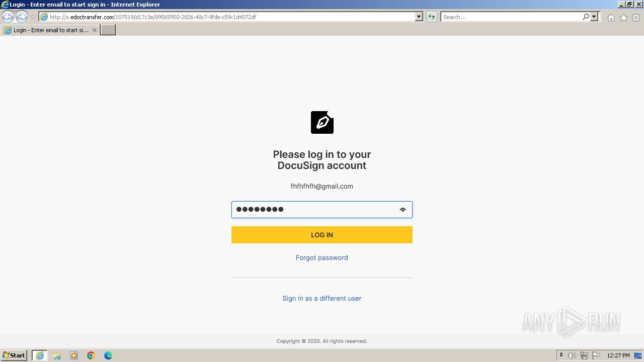Open the Home page icon
Viewport: 644px width, 362px height.
coord(611,18)
